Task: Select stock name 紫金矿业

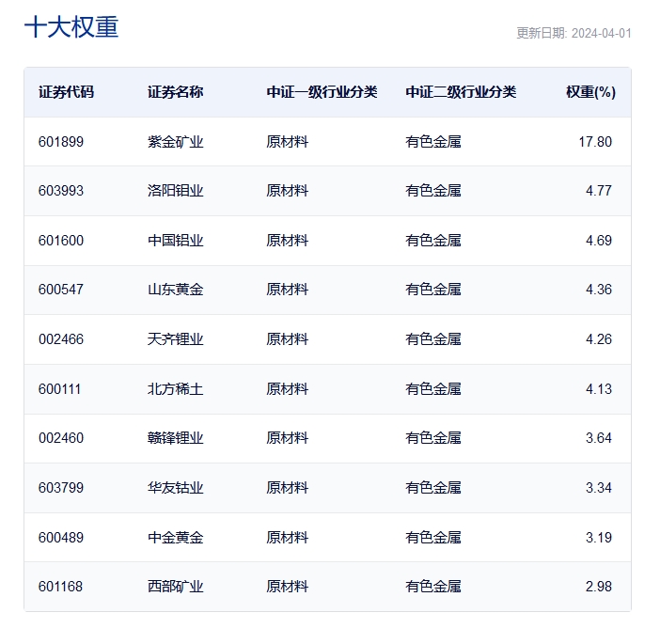Action: (176, 141)
